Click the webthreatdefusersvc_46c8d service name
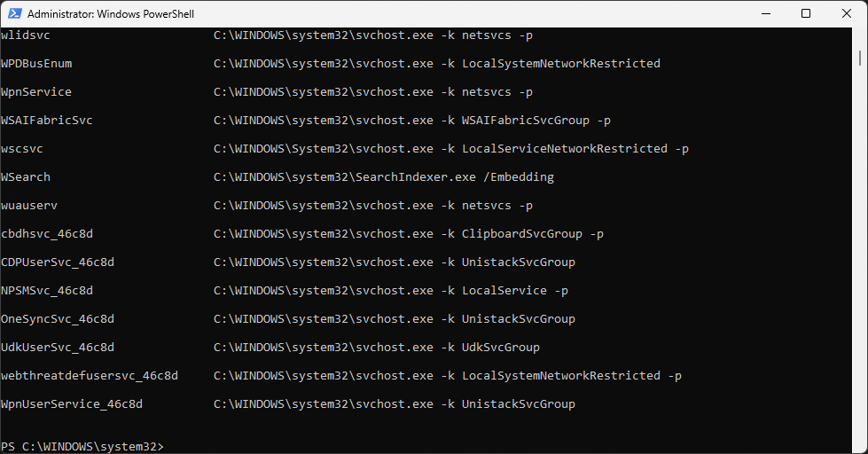Image resolution: width=868 pixels, height=454 pixels. coord(90,376)
